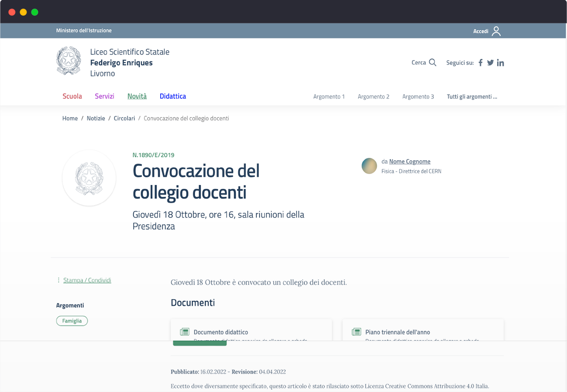Go to Argomento 1
Image resolution: width=567 pixels, height=392 pixels.
point(329,96)
